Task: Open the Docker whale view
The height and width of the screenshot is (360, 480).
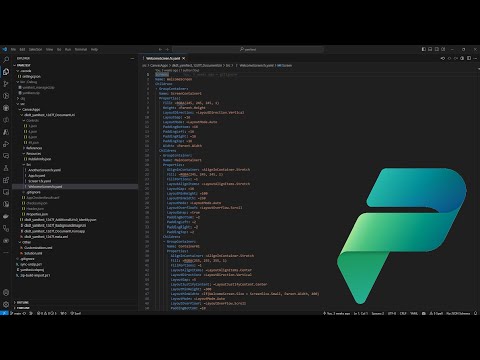Action: [6, 216]
